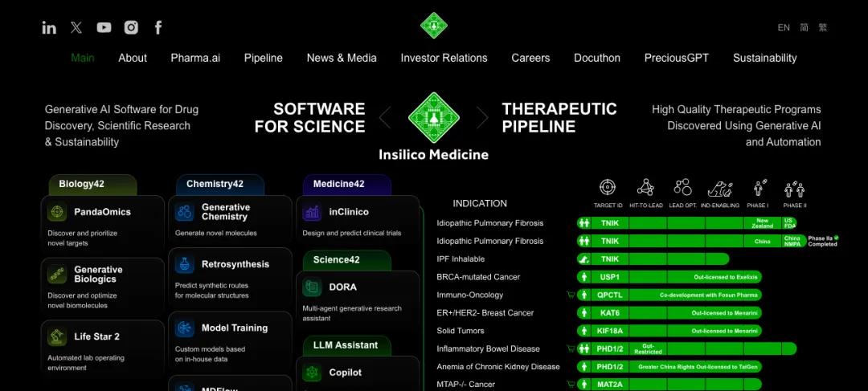Screen dimensions: 868x391
Task: Click the Generative Biologics icon
Action: point(57,275)
